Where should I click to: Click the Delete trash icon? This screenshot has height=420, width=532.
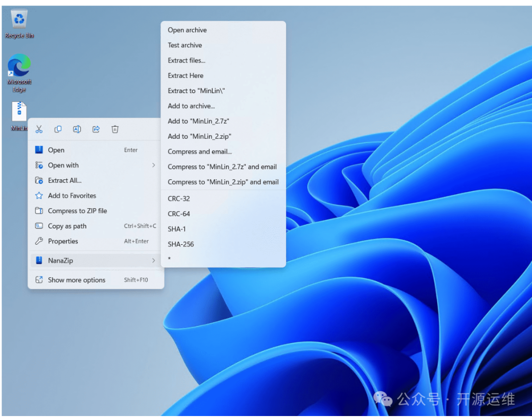[x=115, y=129]
